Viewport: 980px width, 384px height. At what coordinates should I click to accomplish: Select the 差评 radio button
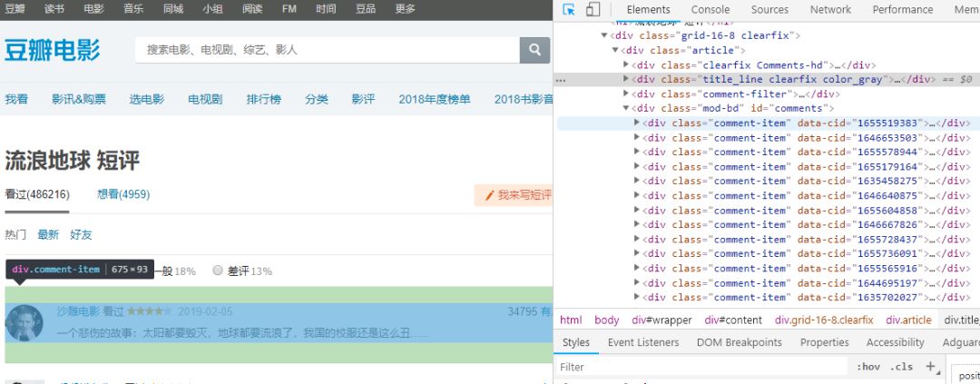pos(218,271)
